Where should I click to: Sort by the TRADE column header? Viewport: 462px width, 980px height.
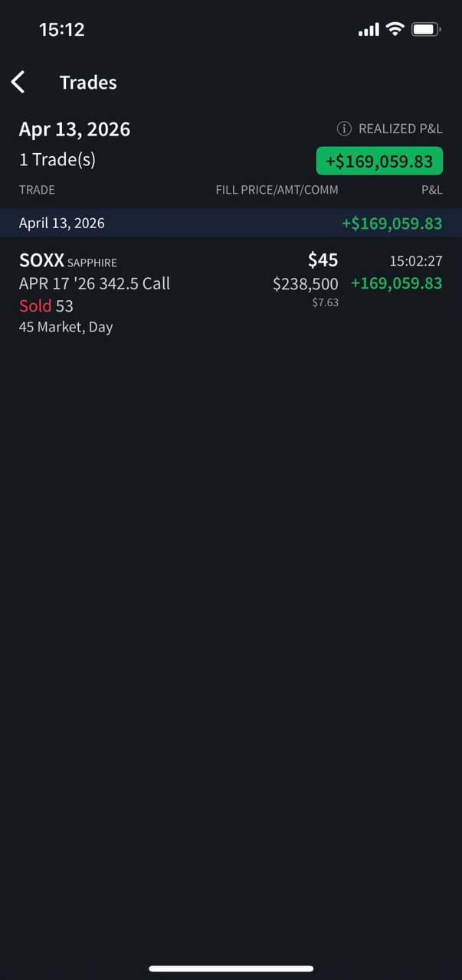click(37, 190)
